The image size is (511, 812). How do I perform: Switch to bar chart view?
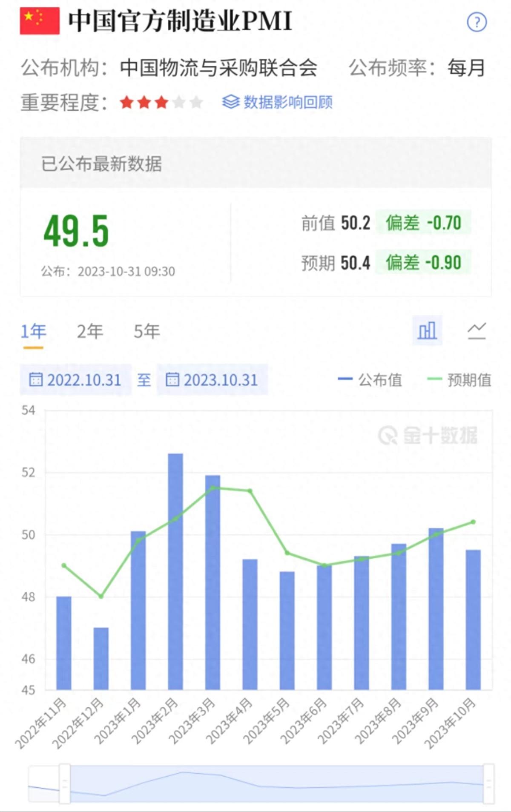pos(427,330)
